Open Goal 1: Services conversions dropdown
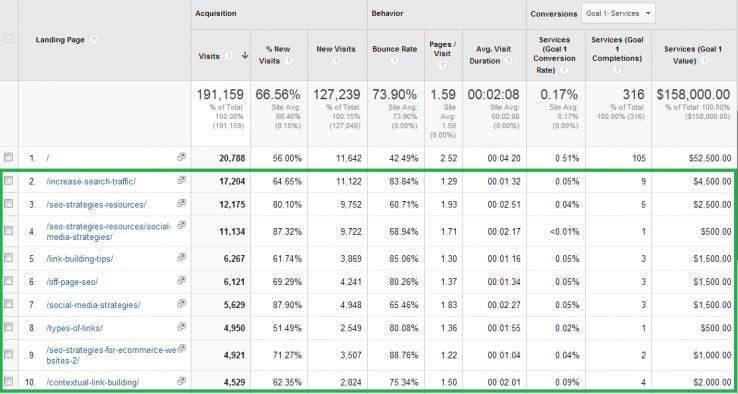 618,14
